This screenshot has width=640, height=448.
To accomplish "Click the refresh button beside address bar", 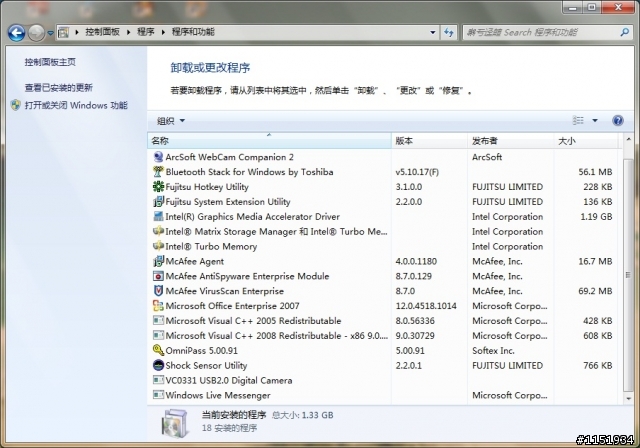I will point(449,33).
